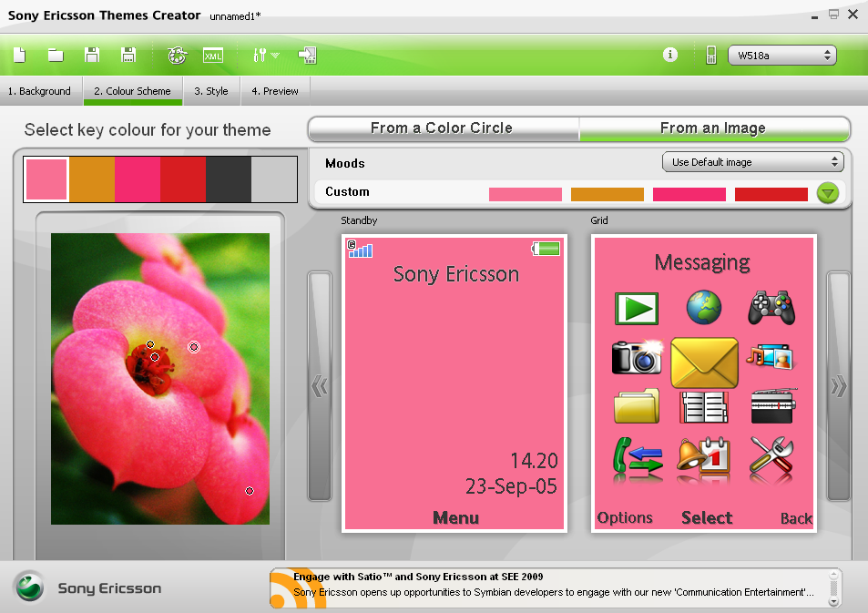This screenshot has width=868, height=613.
Task: Create a new theme with the blank page icon
Action: 19,56
